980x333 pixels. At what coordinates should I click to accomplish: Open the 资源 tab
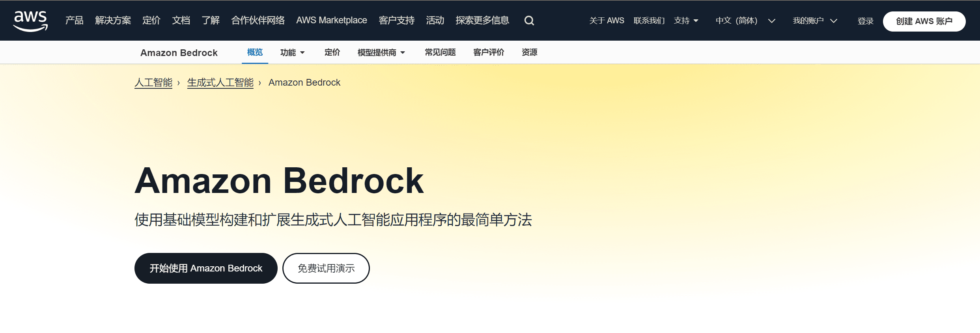pos(529,52)
